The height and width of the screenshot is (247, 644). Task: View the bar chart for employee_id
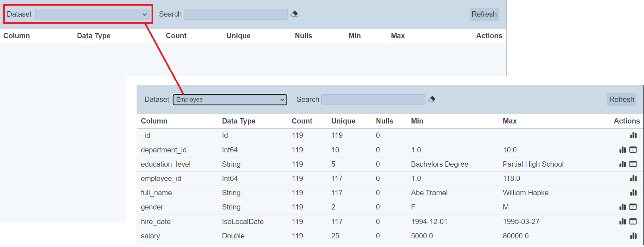click(633, 178)
